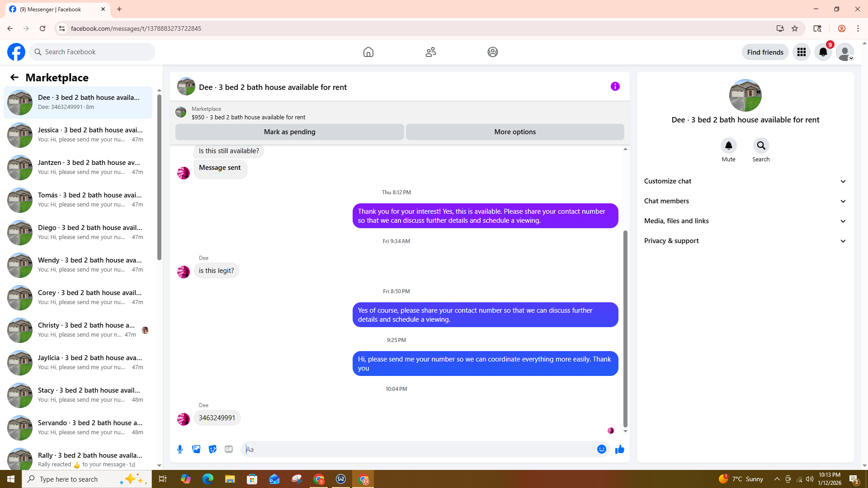Expand the Chat members section

(745, 201)
